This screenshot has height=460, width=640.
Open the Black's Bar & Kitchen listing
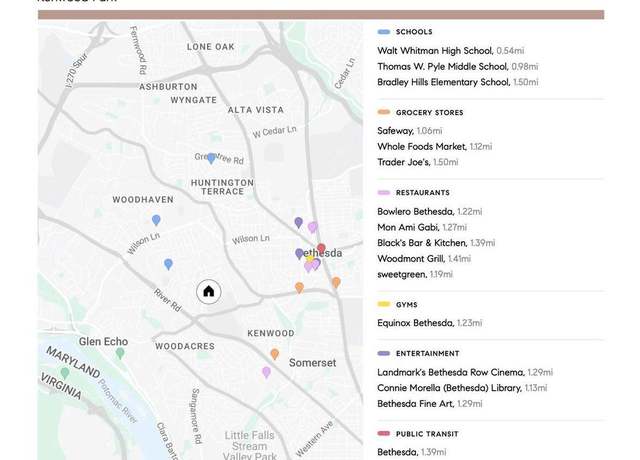tap(436, 243)
